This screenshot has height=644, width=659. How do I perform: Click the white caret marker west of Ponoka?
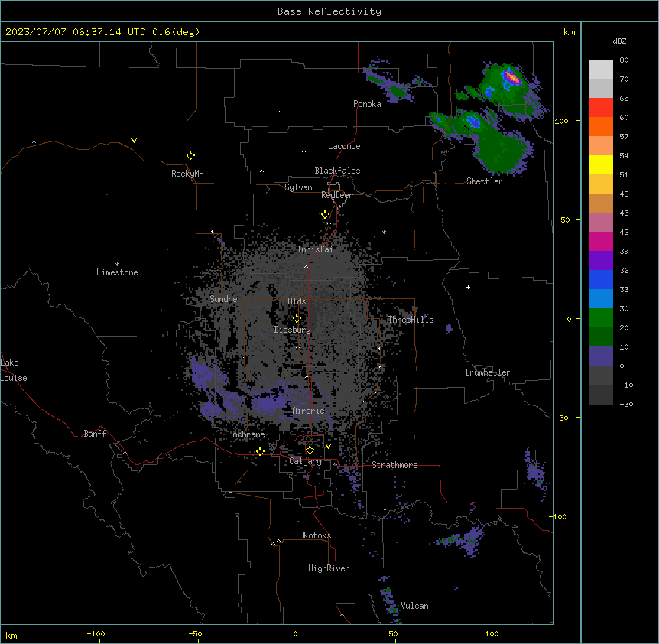280,112
